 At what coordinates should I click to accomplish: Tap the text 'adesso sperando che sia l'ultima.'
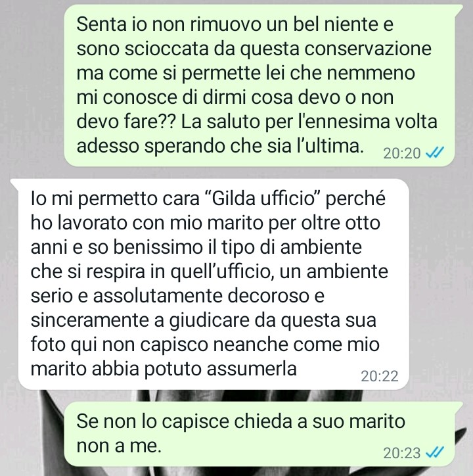click(220, 146)
